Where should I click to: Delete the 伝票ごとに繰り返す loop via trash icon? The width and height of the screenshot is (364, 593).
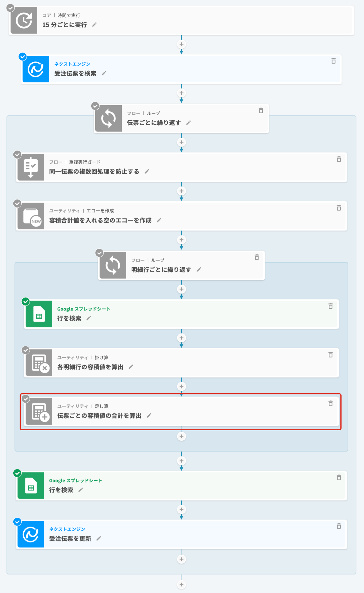(261, 110)
